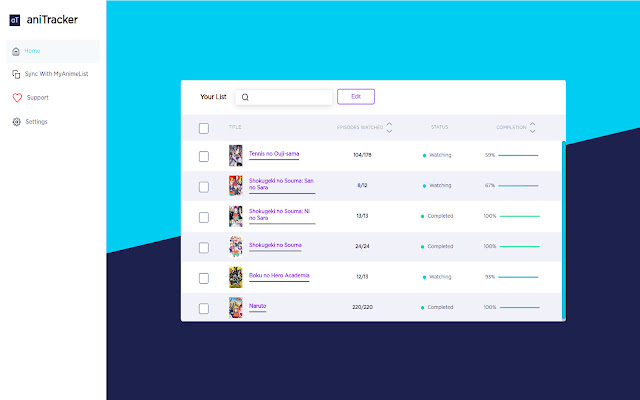Click the Your List heading
This screenshot has height=400, width=640.
coord(213,97)
